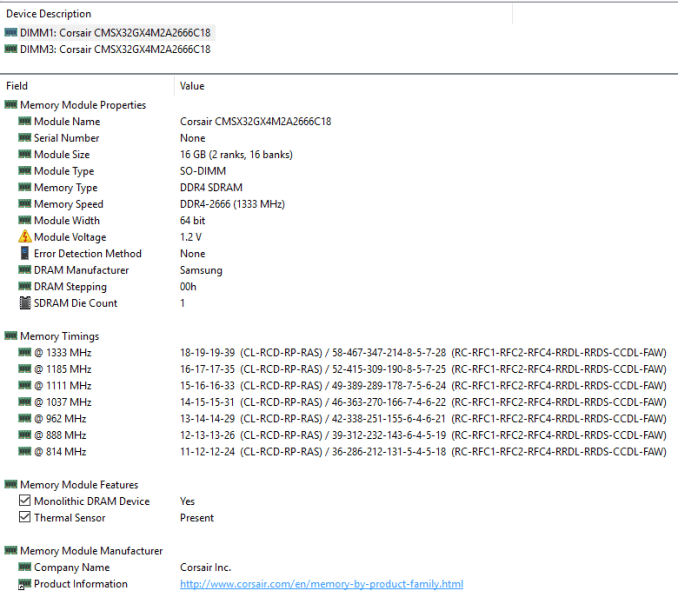The image size is (678, 604).
Task: Click the Module Voltage warning icon
Action: point(25,237)
